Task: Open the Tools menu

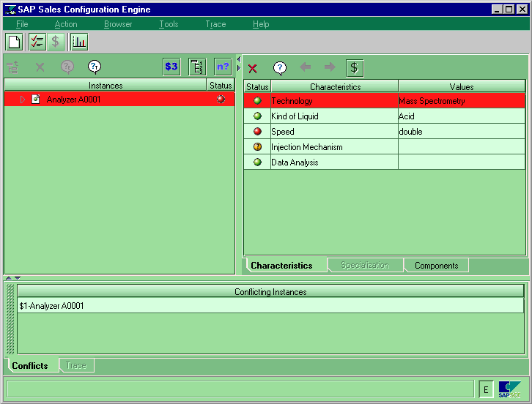Action: (x=169, y=24)
